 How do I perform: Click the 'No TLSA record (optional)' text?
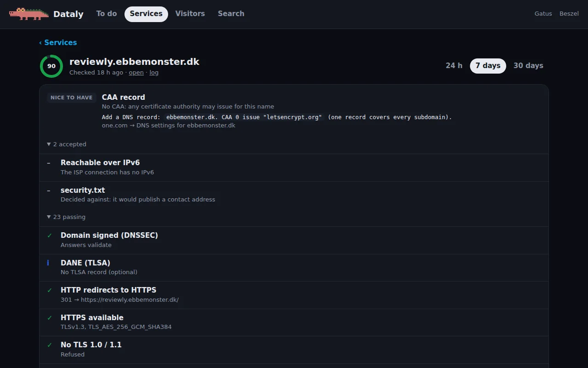[x=99, y=272]
